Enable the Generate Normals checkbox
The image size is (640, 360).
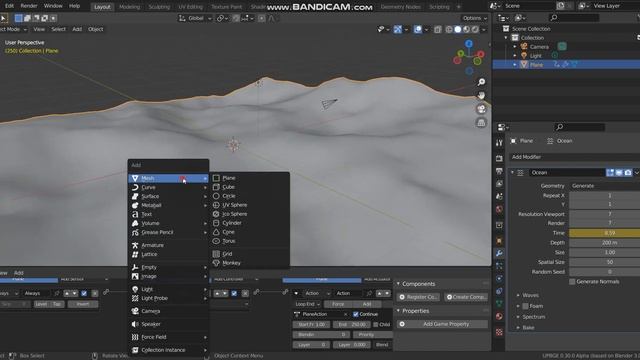pyautogui.click(x=572, y=282)
